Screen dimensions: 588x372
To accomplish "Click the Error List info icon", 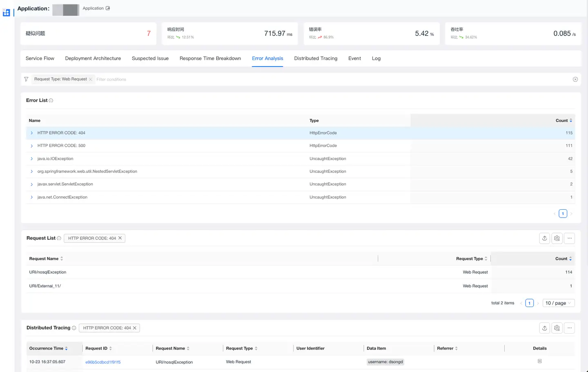I will (51, 101).
